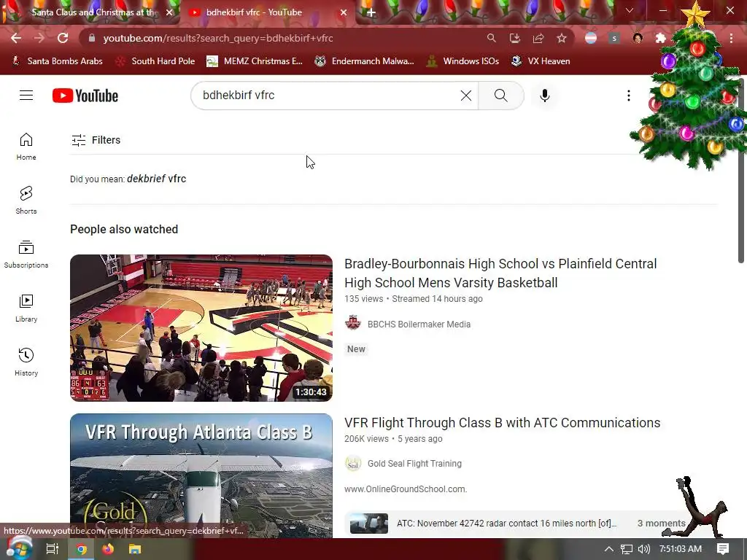Open Santa Bombs Arabs bookmark

[x=57, y=61]
